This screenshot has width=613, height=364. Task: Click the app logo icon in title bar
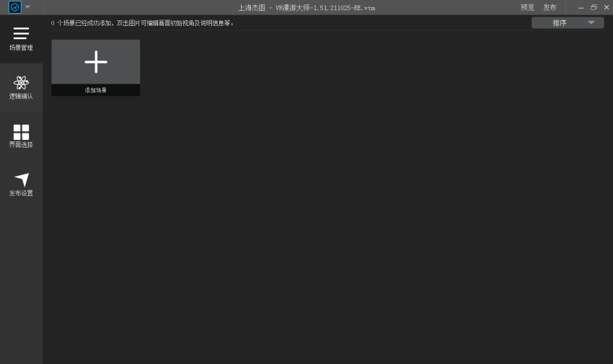click(x=15, y=7)
